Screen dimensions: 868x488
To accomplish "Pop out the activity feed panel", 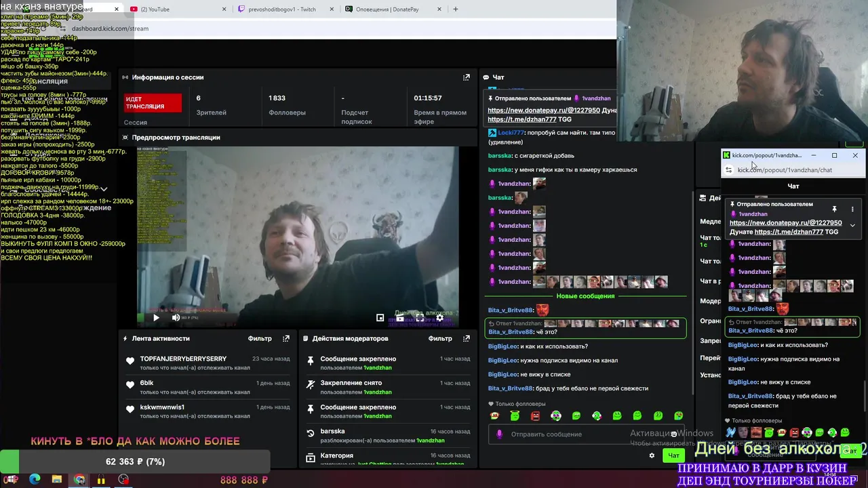I will coord(285,338).
